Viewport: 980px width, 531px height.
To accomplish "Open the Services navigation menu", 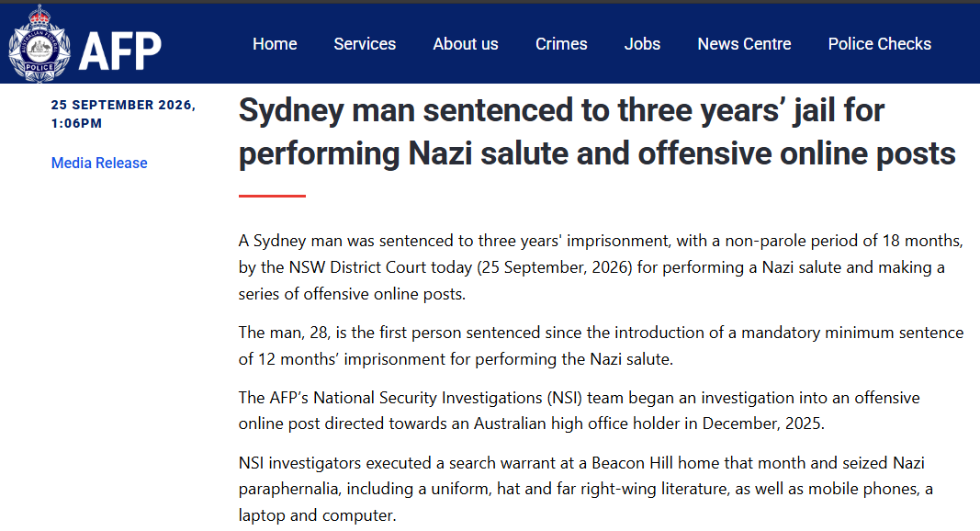I will click(365, 44).
